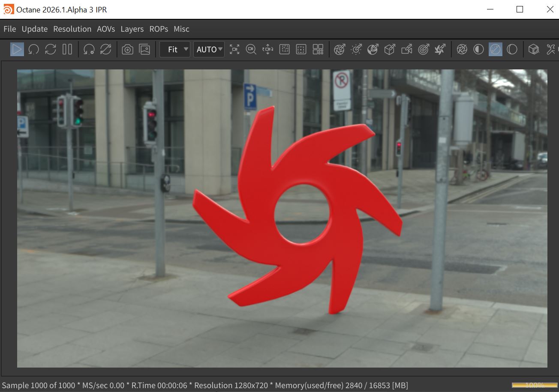Open the AOVs menu
Image resolution: width=559 pixels, height=392 pixels.
[106, 29]
